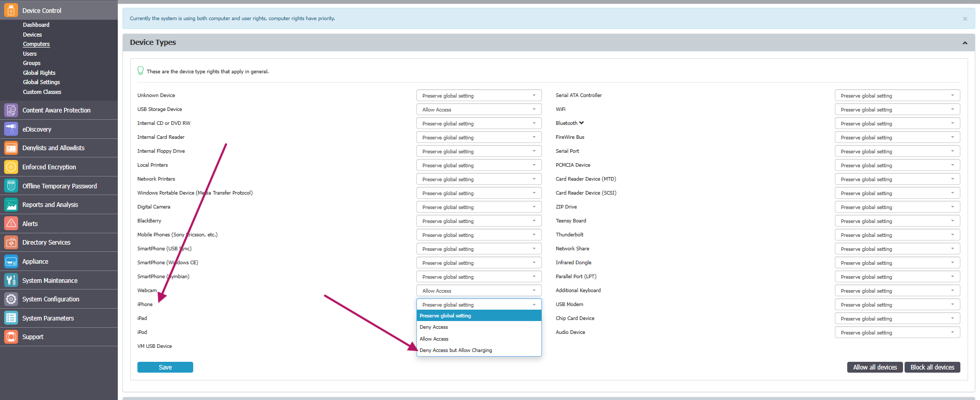Open the Support lifebuoy icon

11,337
